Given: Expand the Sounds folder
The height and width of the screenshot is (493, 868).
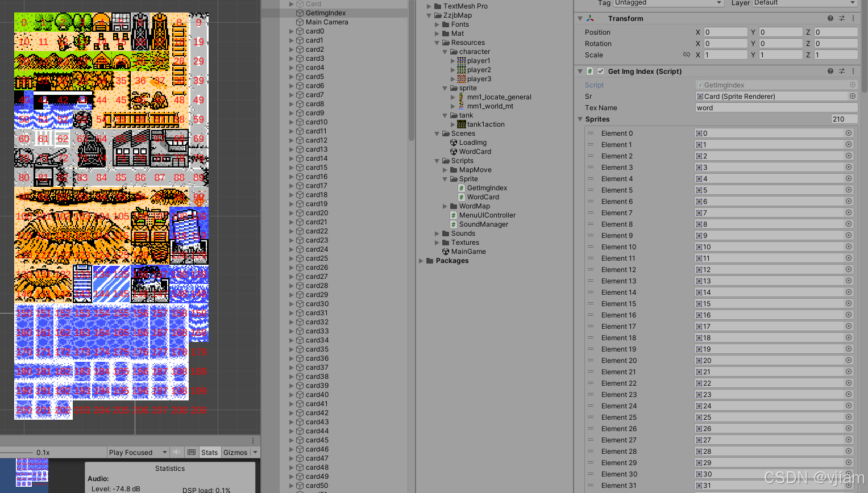Looking at the screenshot, I should 437,233.
